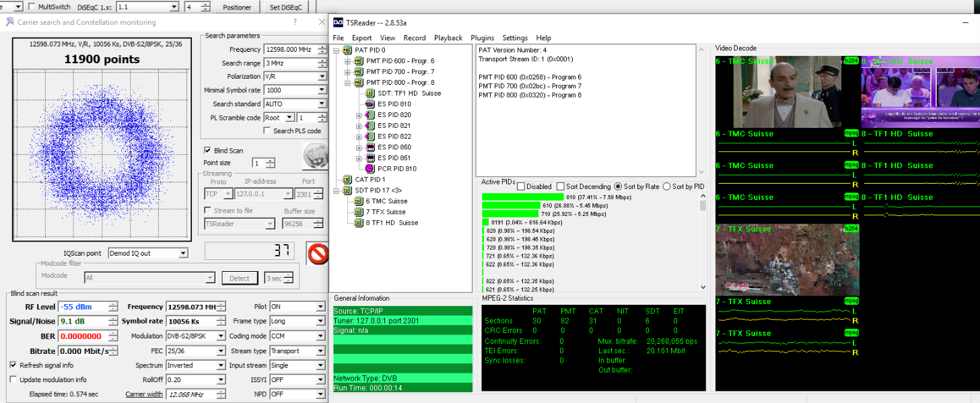This screenshot has width=980, height=403.
Task: Expand the PMT PID 600 tree node
Action: point(348,61)
